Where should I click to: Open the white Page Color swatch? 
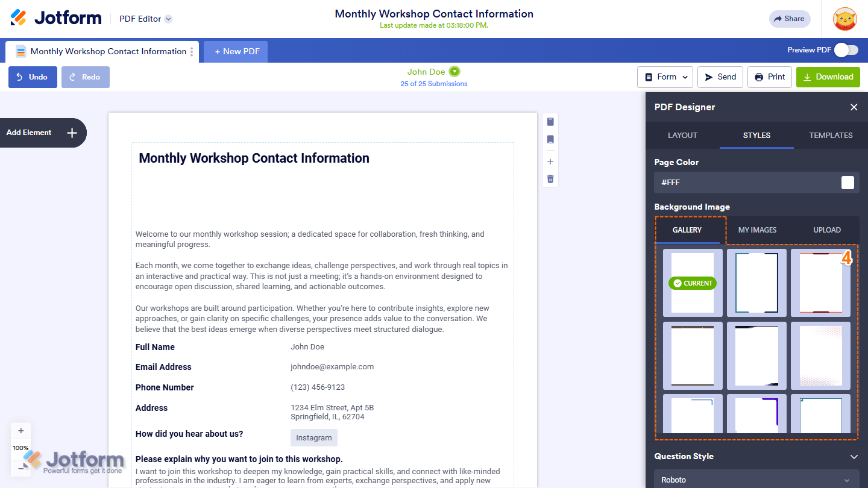click(848, 183)
